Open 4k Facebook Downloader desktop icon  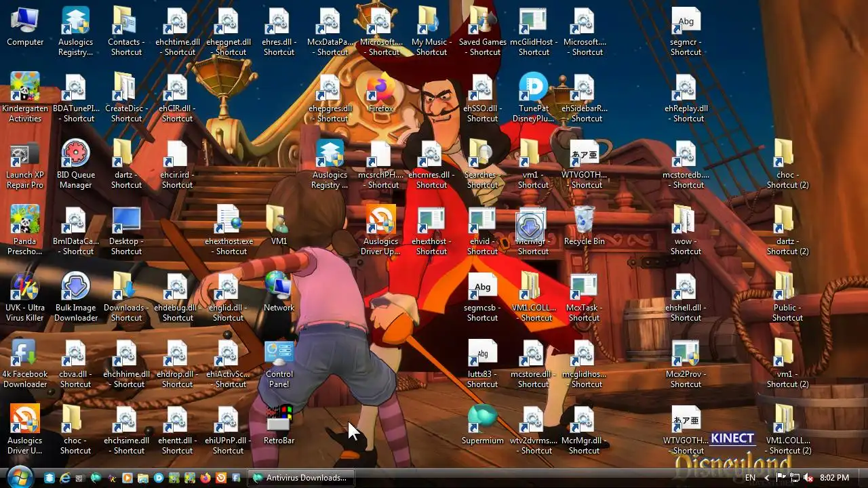pos(25,364)
